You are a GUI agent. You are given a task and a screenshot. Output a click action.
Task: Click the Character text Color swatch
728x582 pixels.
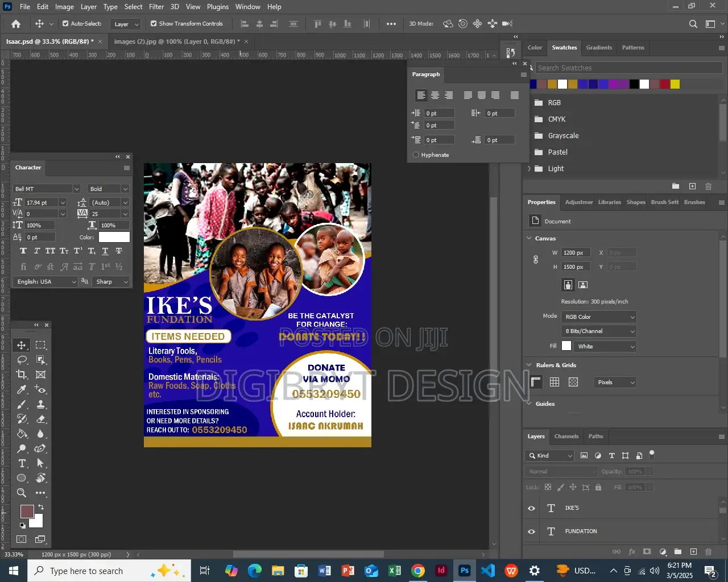(114, 237)
